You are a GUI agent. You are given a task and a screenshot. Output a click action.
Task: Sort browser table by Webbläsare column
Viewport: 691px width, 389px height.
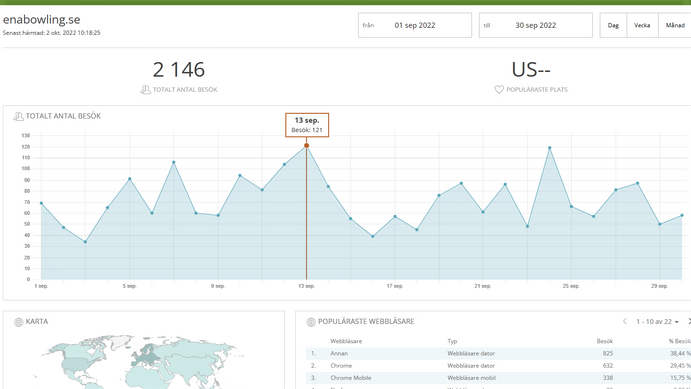pos(346,341)
